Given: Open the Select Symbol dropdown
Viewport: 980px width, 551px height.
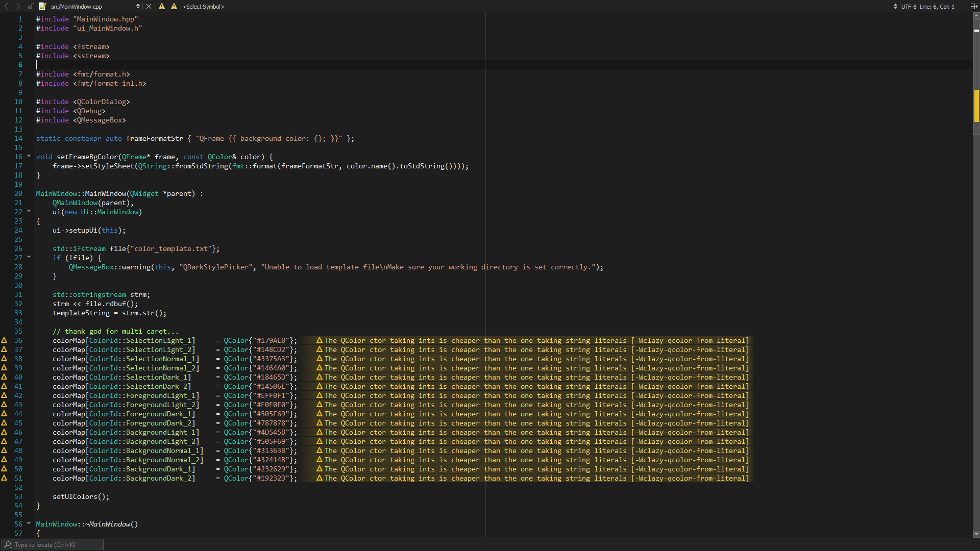Looking at the screenshot, I should coord(204,7).
